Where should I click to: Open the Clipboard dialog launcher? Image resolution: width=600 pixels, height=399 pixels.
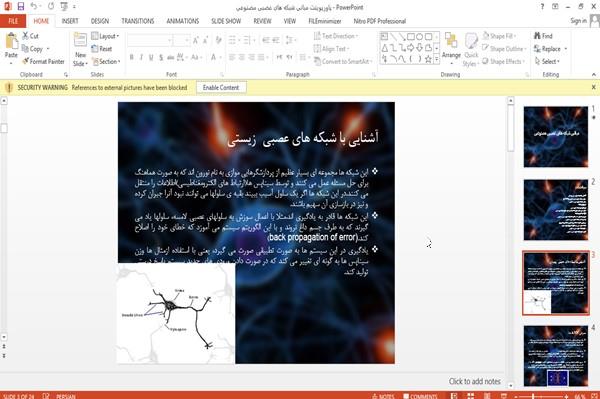pyautogui.click(x=66, y=75)
